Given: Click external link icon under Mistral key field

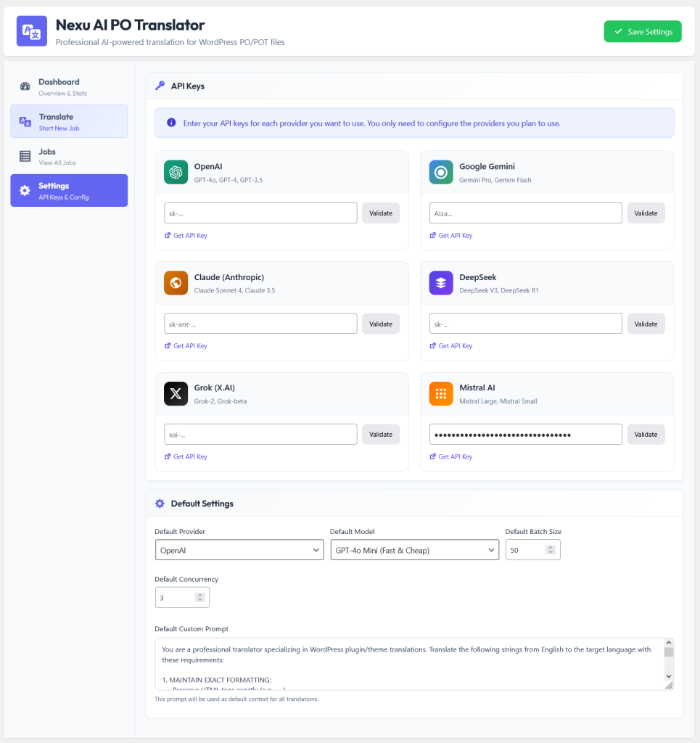Looking at the screenshot, I should pyautogui.click(x=432, y=456).
